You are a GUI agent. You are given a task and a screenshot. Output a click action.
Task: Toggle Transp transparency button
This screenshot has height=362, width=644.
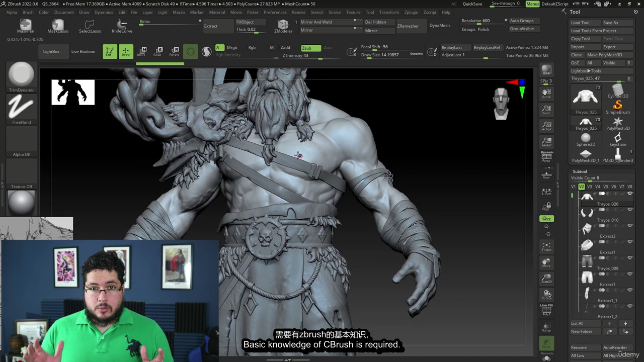[x=546, y=327]
